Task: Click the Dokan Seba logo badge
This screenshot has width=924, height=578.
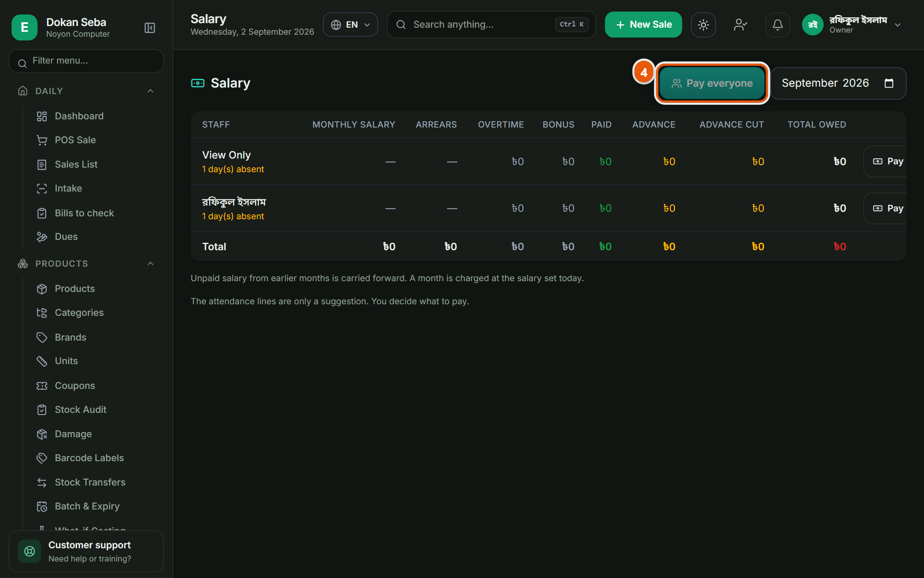Action: [24, 28]
